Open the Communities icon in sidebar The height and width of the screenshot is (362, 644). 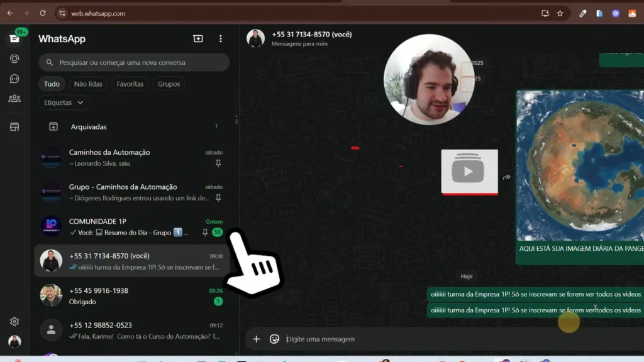pyautogui.click(x=14, y=99)
